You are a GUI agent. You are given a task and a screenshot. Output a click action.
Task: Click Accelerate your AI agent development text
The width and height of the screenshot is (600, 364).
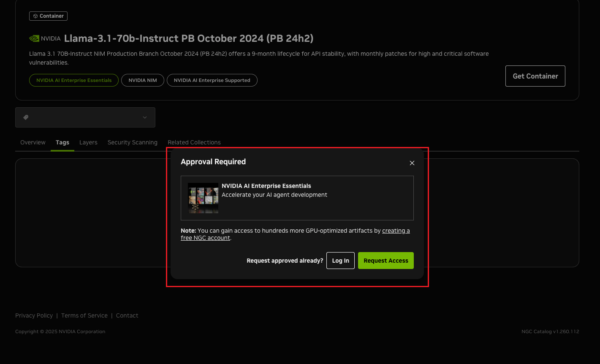[x=274, y=195]
